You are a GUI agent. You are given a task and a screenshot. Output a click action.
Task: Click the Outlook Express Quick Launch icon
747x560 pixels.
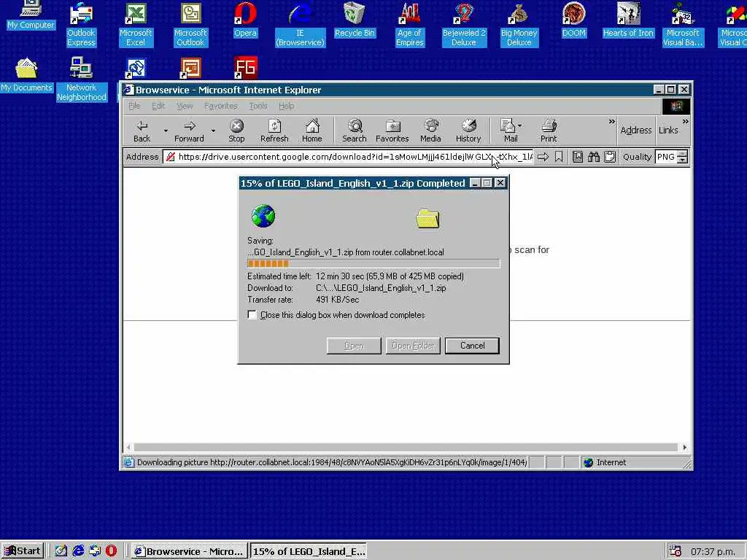95,551
